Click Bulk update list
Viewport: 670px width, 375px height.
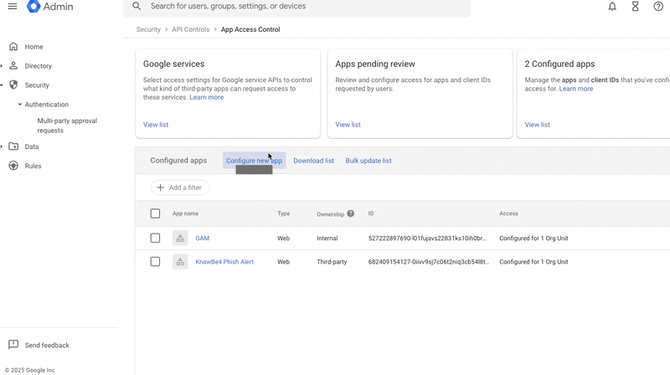pyautogui.click(x=368, y=161)
